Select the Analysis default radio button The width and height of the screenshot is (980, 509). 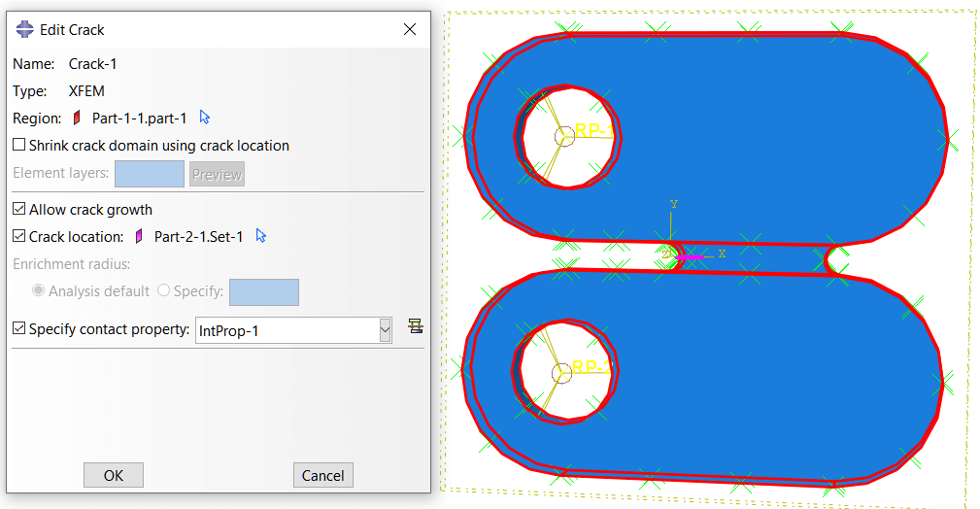tap(39, 291)
